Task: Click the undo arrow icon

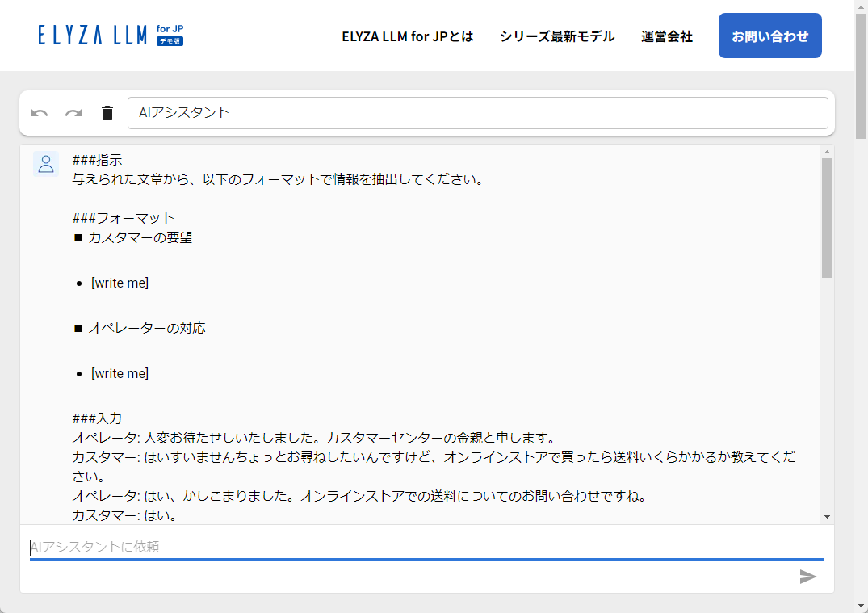Action: click(40, 113)
